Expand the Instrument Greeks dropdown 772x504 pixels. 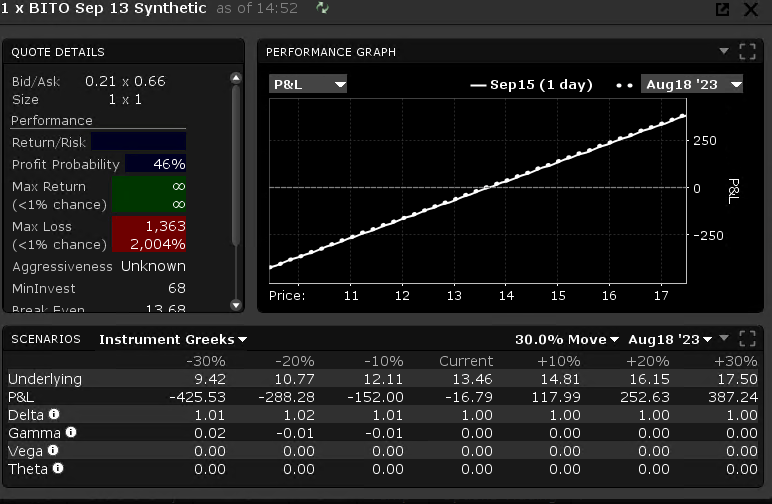pos(173,339)
